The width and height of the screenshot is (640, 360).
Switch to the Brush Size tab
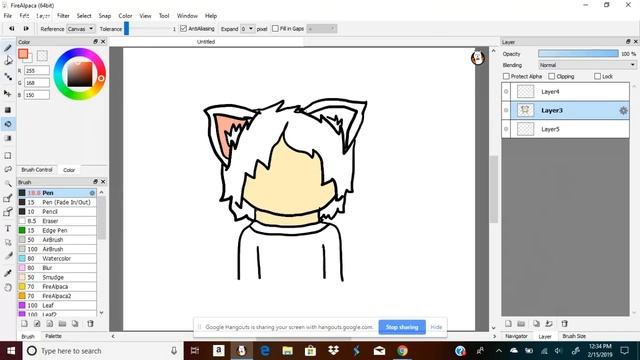[574, 336]
